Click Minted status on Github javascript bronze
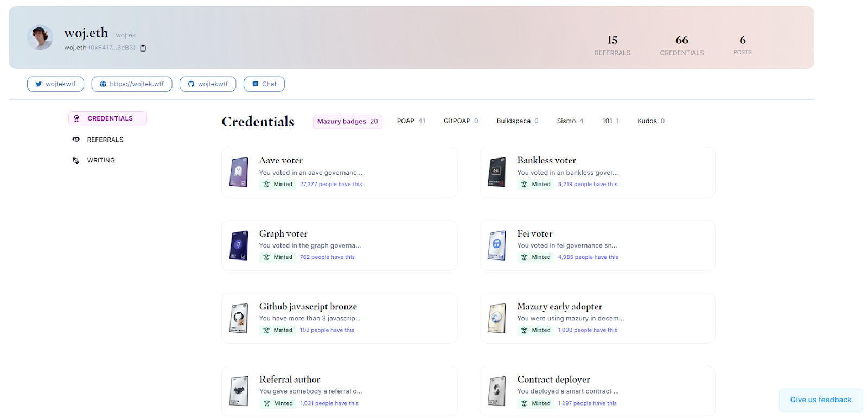This screenshot has width=868, height=418. (278, 330)
